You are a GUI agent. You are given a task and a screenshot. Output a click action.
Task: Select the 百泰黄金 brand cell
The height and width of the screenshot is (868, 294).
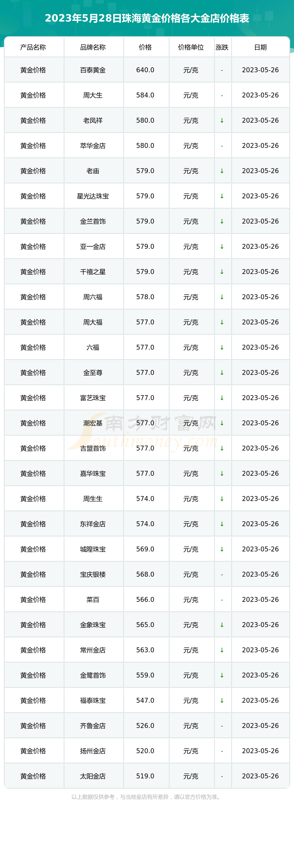93,70
